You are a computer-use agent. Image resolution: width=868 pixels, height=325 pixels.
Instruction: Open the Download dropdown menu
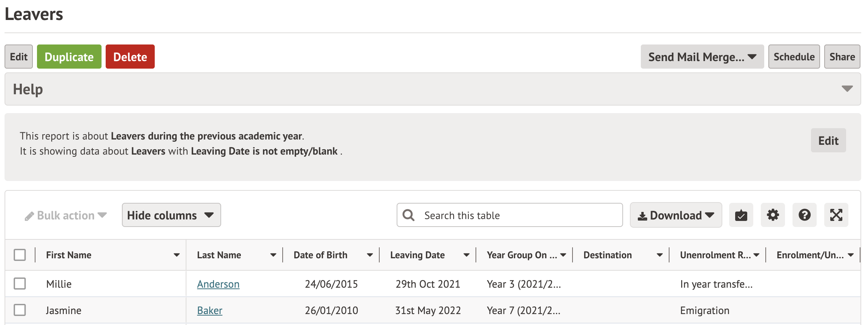(x=676, y=215)
